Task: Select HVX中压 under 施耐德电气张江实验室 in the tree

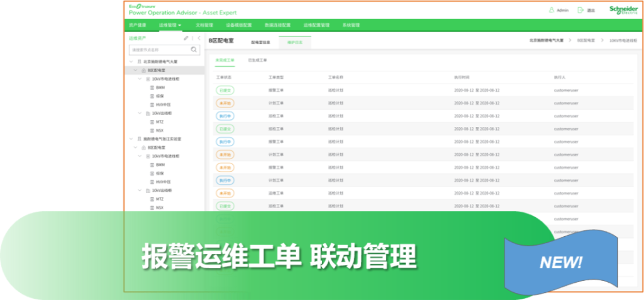Action: pyautogui.click(x=163, y=182)
